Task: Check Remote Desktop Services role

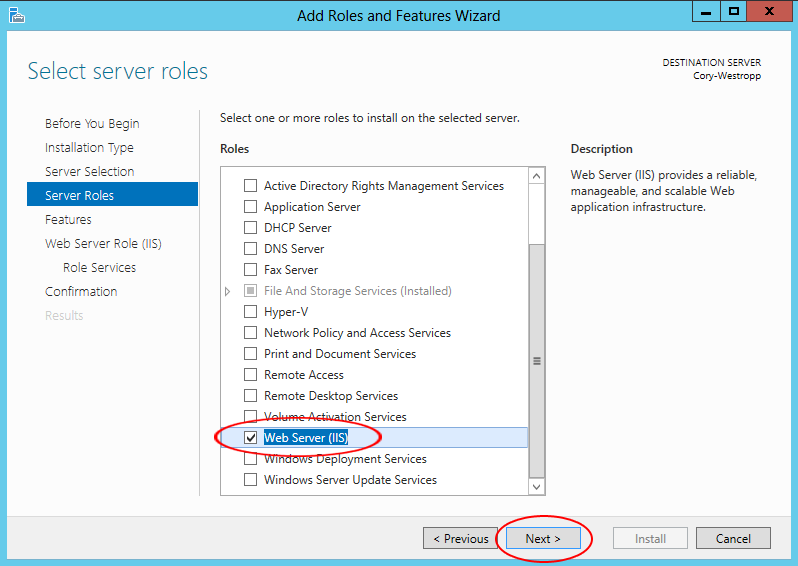Action: pyautogui.click(x=250, y=395)
